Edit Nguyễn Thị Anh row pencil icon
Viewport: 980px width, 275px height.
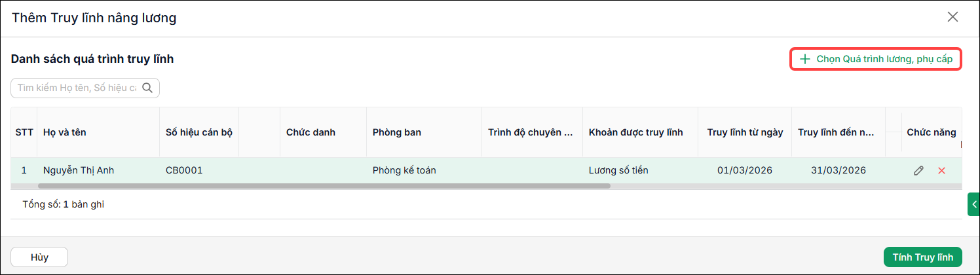(x=918, y=170)
